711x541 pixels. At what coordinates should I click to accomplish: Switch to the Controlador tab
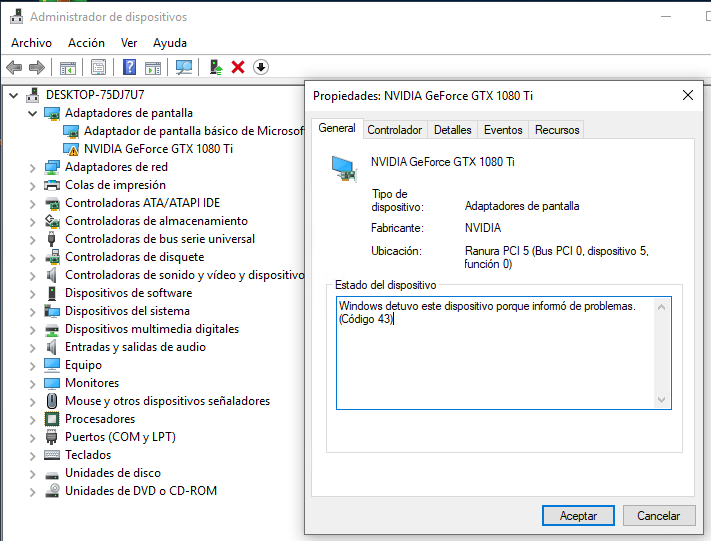click(394, 130)
